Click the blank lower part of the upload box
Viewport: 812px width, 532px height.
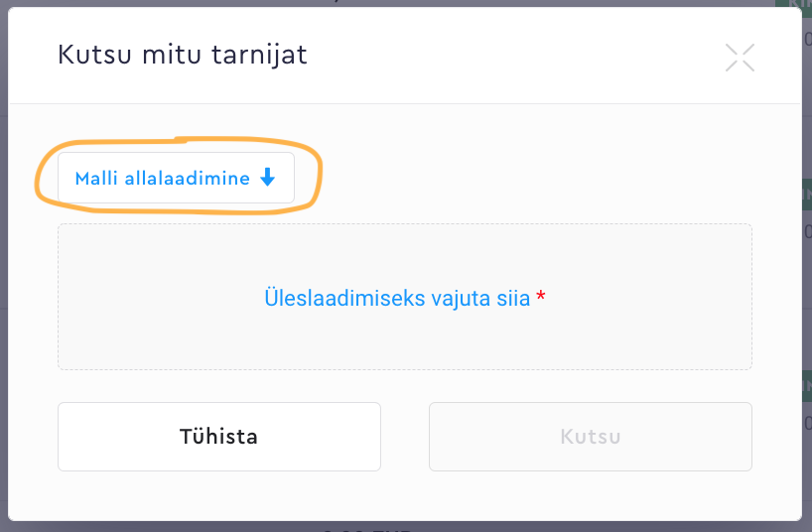tap(404, 347)
